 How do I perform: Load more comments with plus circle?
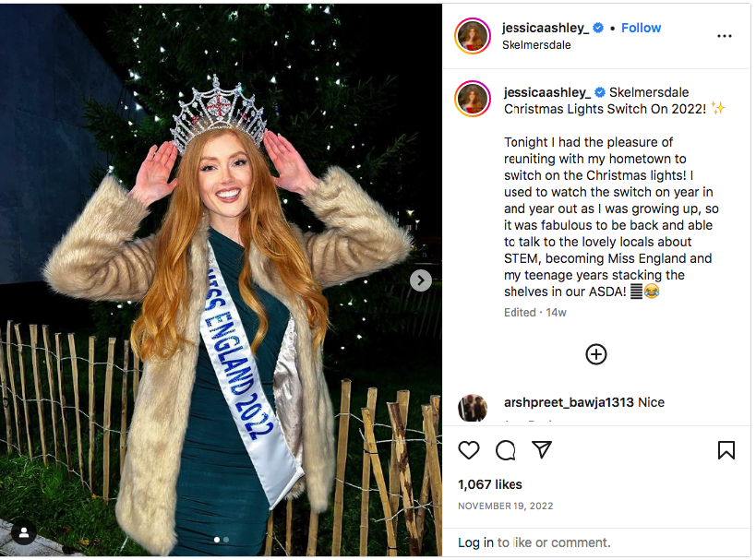tap(596, 354)
